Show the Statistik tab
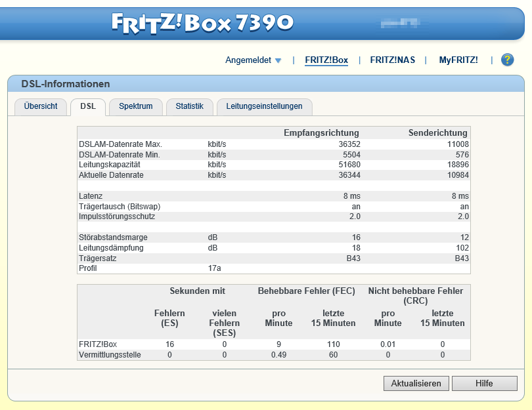Image resolution: width=532 pixels, height=410 pixels. (190, 106)
